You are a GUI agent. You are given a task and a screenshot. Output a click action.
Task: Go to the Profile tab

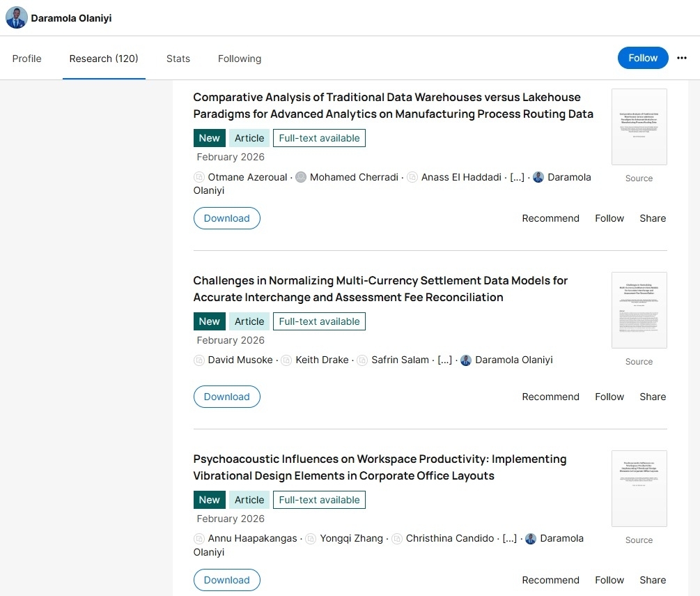pos(27,59)
